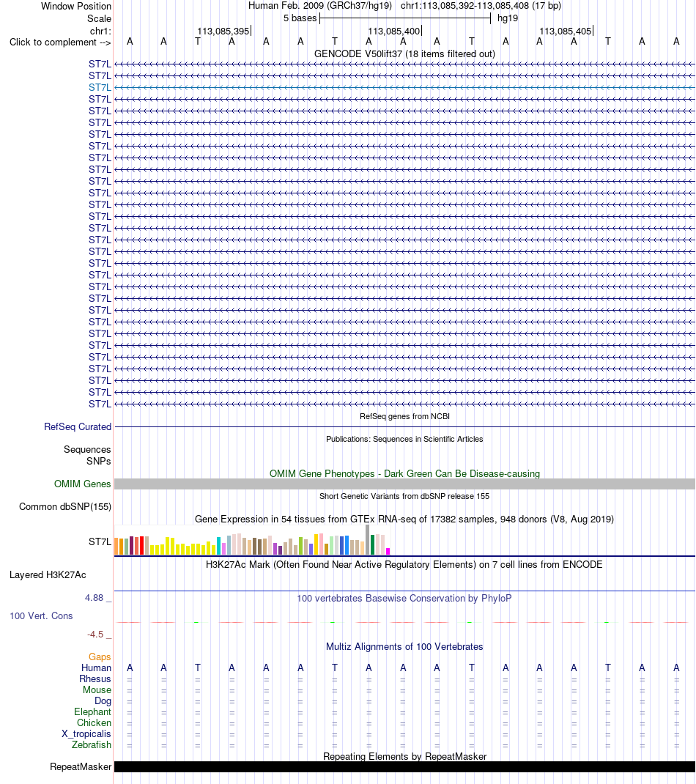696x784 pixels.
Task: Open the 'H3K27Ac Mark' ENCODE track title
Action: tap(404, 564)
